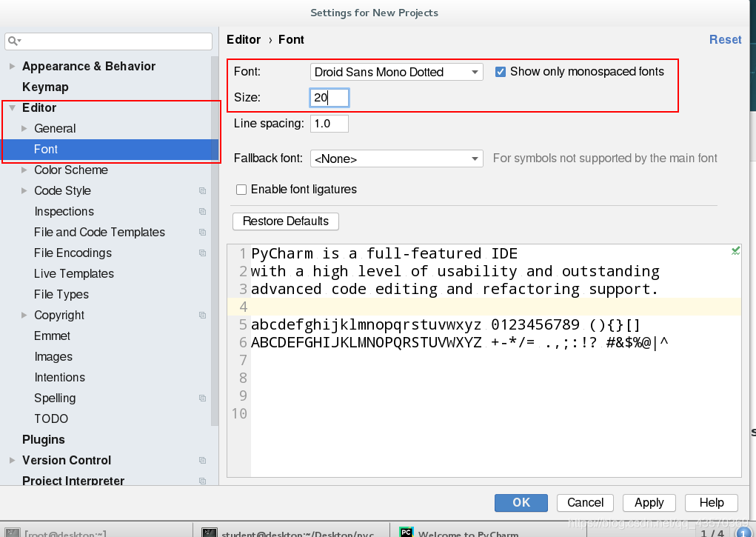Click the Reset link

(725, 39)
